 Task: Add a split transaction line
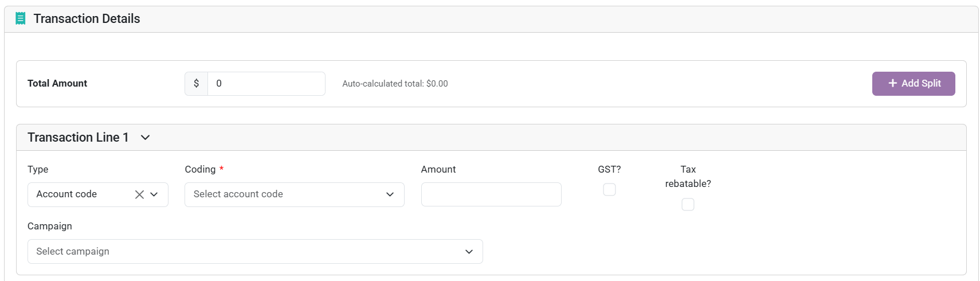pyautogui.click(x=914, y=84)
